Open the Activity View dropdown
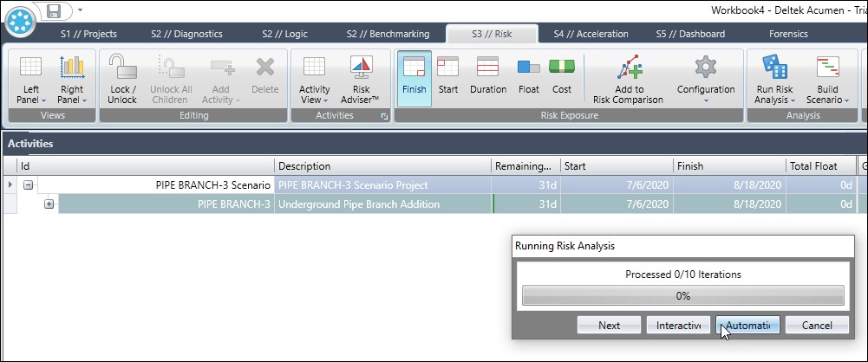 pos(315,80)
